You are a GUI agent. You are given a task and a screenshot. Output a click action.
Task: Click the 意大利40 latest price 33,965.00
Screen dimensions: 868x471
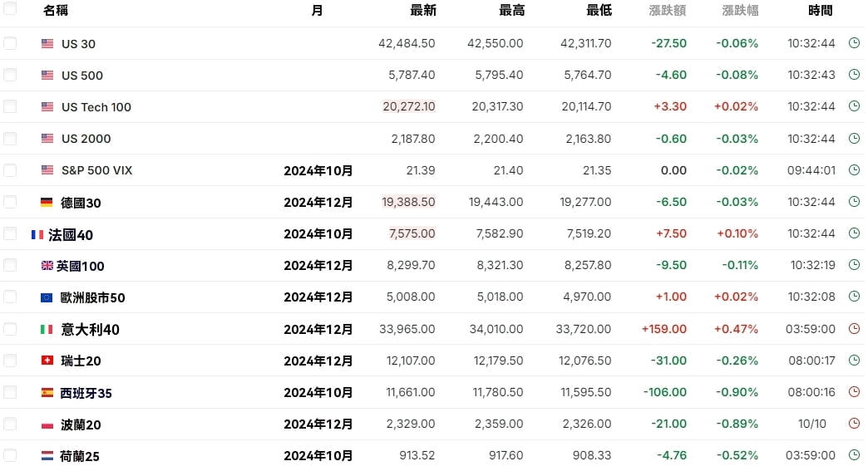pyautogui.click(x=407, y=329)
